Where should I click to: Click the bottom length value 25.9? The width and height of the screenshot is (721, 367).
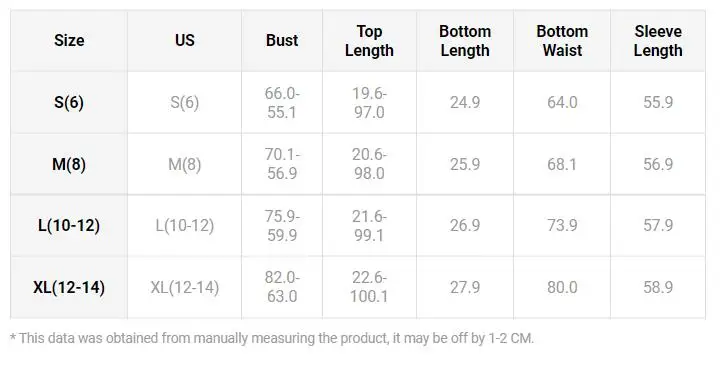(x=465, y=164)
